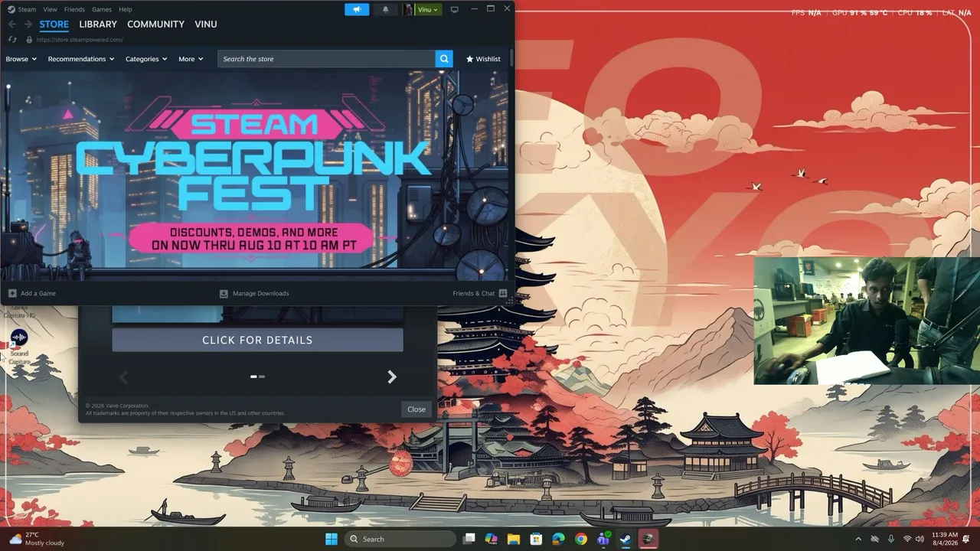
Task: Open the Help menu
Action: click(x=126, y=9)
